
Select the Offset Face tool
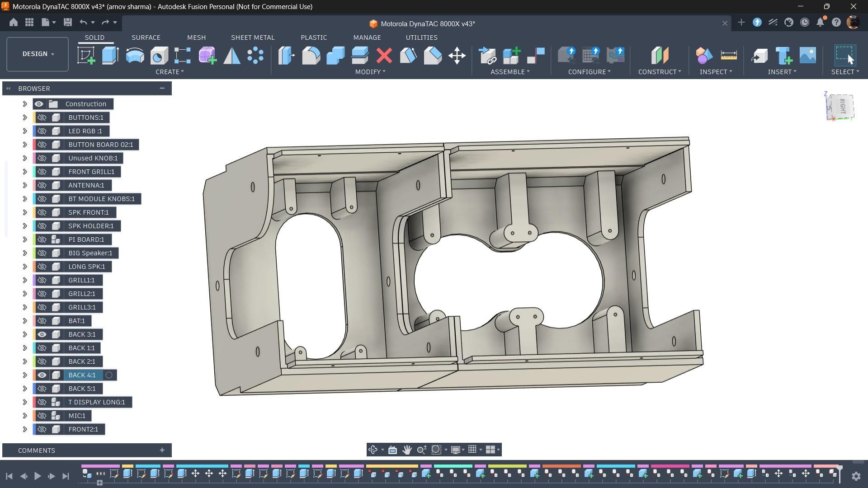[360, 56]
